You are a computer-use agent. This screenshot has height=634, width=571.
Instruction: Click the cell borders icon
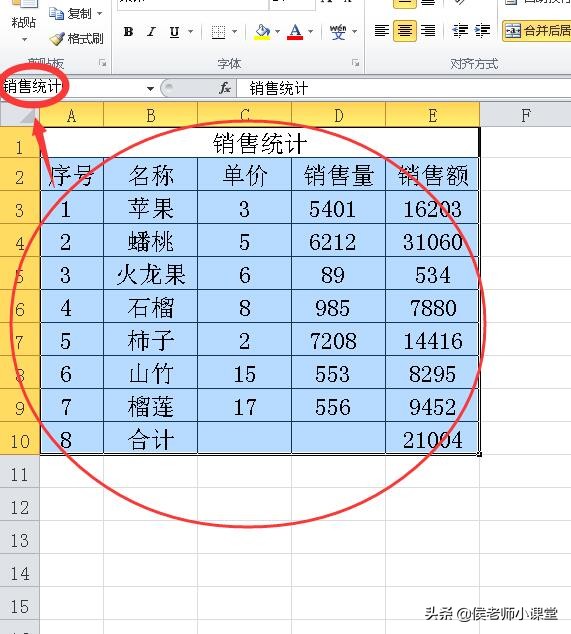coord(218,32)
